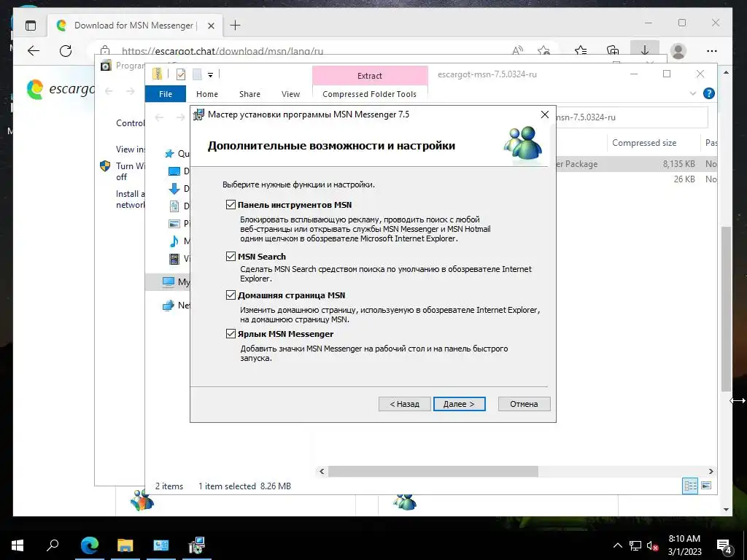Open the Home ribbon tab

(206, 94)
